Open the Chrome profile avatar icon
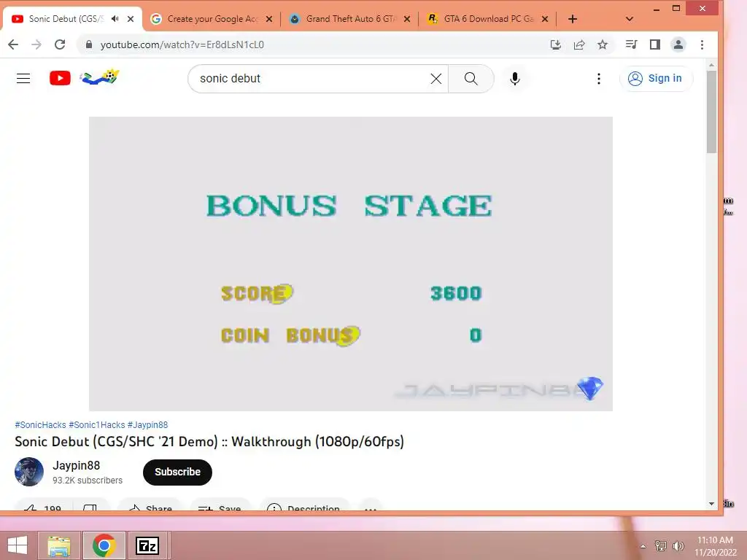 678,44
